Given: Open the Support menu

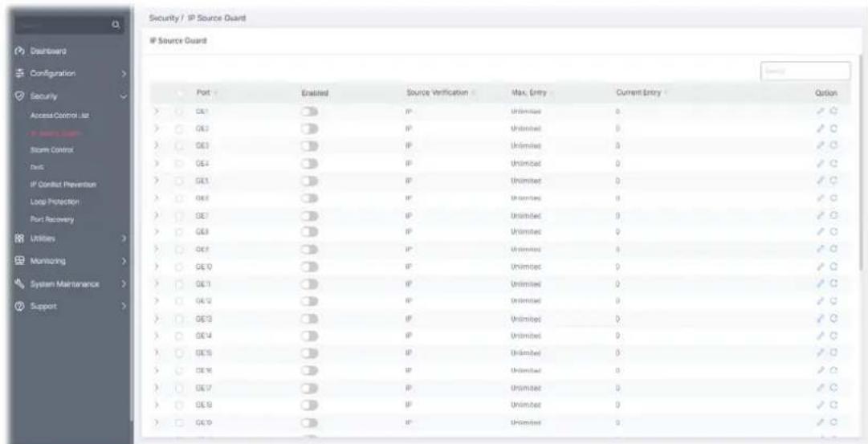Looking at the screenshot, I should coord(43,306).
